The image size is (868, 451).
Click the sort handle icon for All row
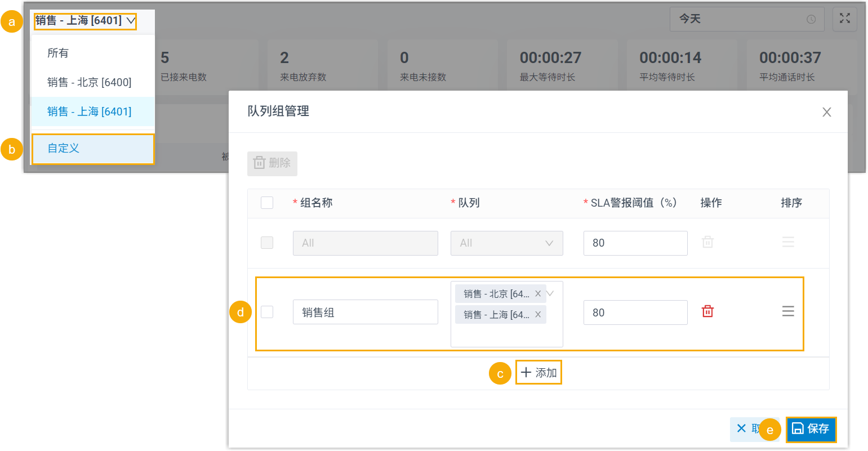click(x=787, y=243)
